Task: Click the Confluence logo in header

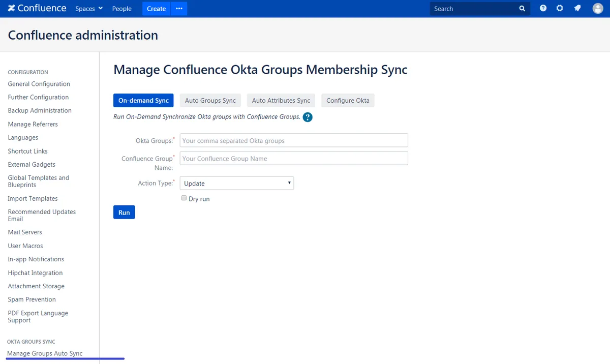Action: [x=37, y=8]
